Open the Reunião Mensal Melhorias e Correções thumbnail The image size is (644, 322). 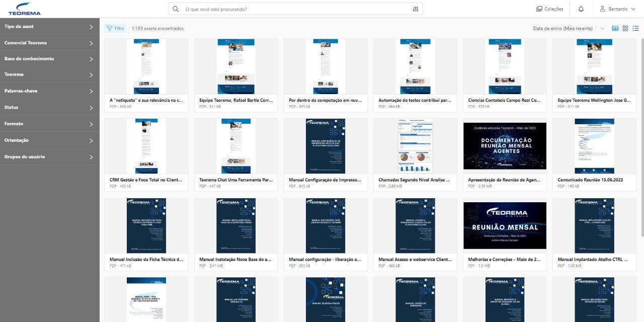[x=505, y=225]
